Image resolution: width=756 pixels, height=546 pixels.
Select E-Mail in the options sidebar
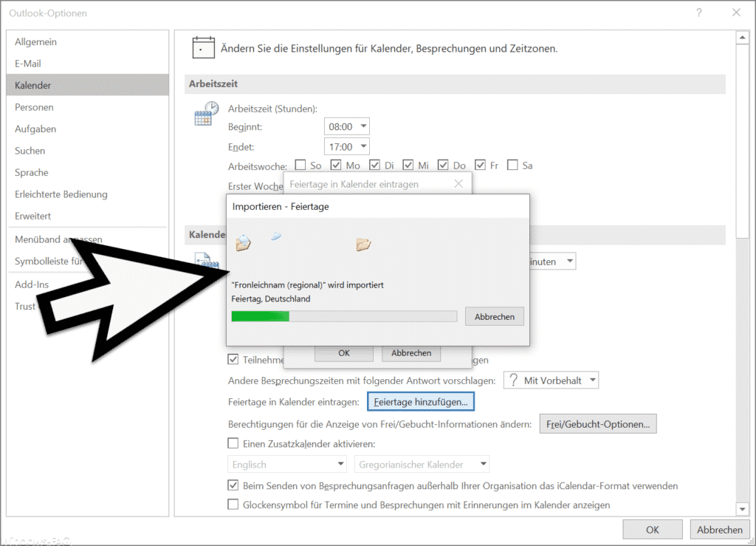point(87,64)
